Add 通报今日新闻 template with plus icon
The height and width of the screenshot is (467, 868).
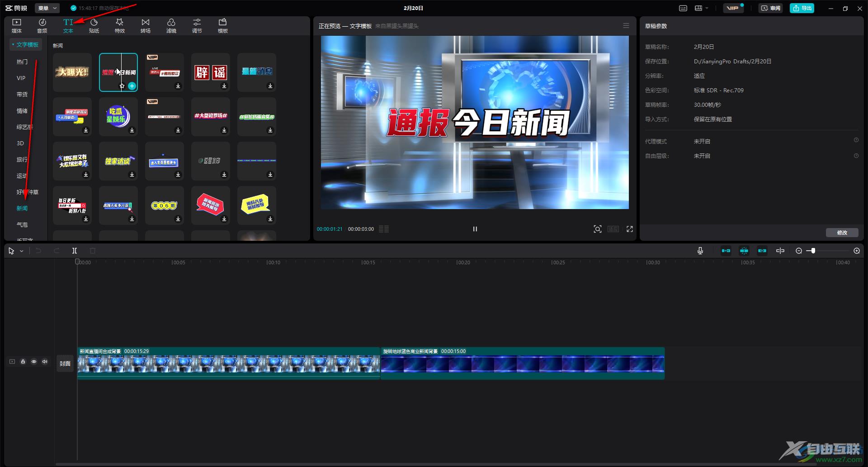click(132, 86)
